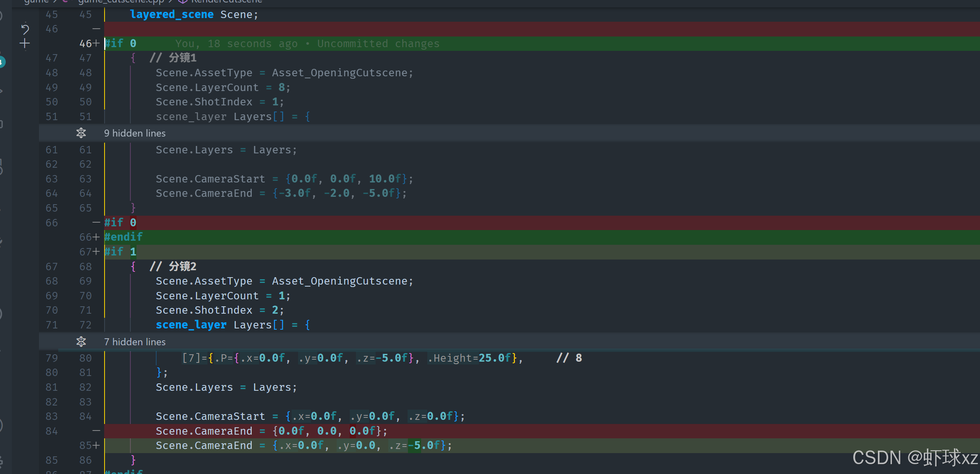
Task: Open game_cutscene.cpp breadcrumb item
Action: [x=121, y=1]
